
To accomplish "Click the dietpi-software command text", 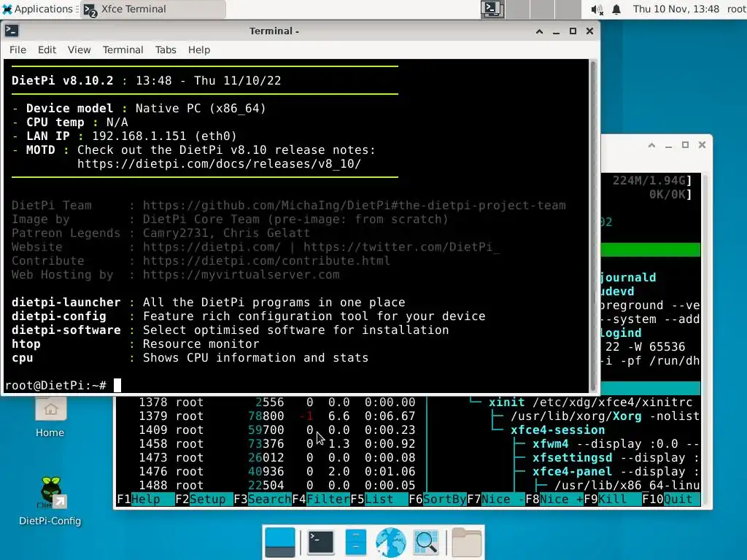I will pyautogui.click(x=66, y=330).
